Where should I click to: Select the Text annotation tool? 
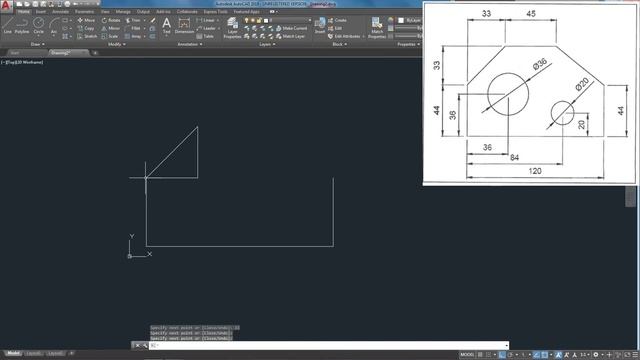click(x=167, y=25)
